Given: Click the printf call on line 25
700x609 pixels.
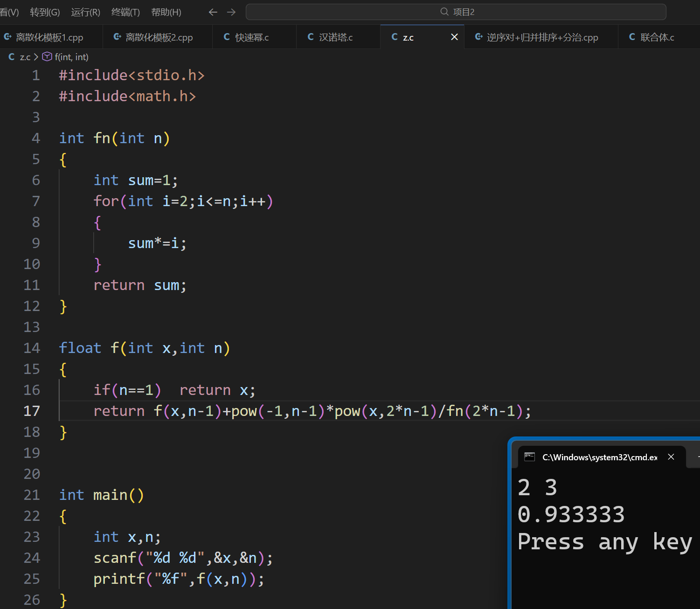Looking at the screenshot, I should tap(179, 579).
